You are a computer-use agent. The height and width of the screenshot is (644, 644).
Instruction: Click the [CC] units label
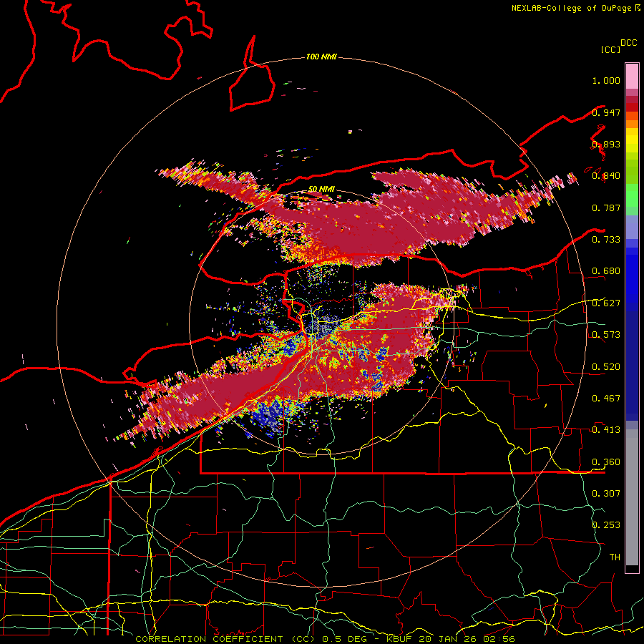click(x=610, y=49)
